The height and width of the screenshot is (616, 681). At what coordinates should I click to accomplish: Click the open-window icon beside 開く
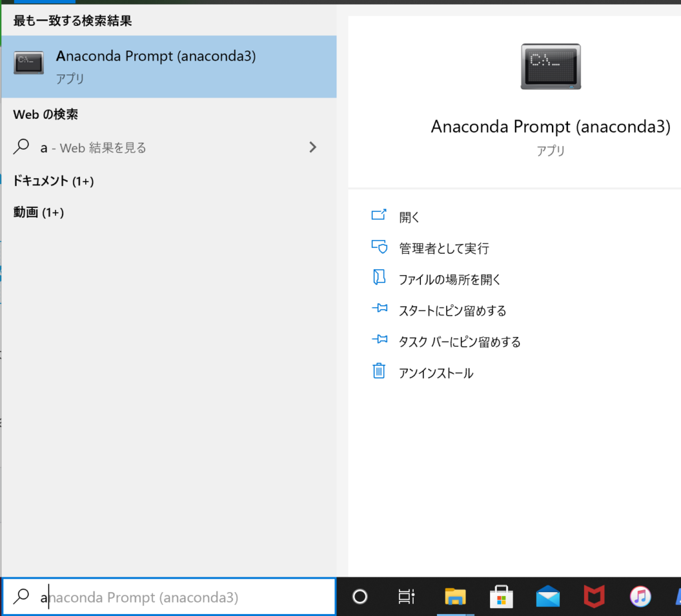pyautogui.click(x=378, y=215)
